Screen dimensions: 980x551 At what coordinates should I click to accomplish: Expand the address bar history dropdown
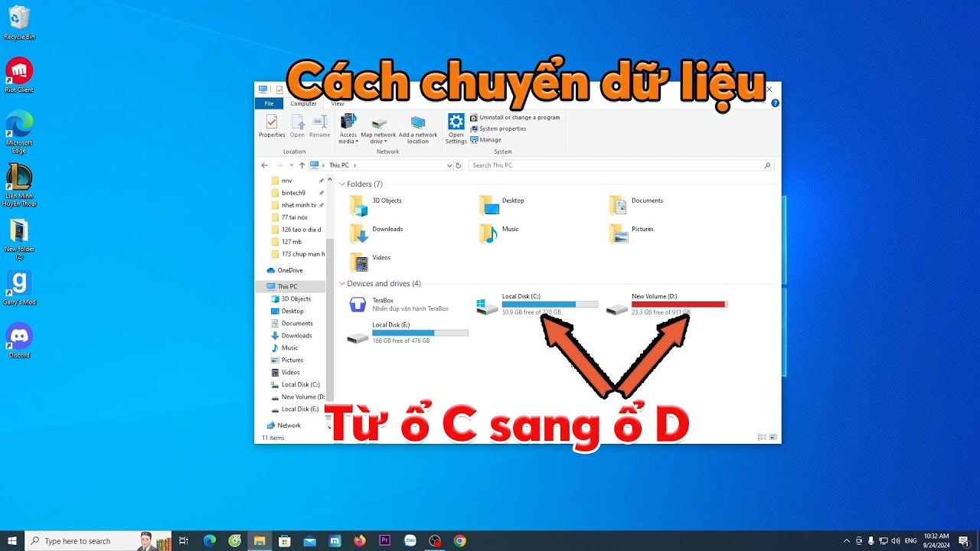click(449, 165)
